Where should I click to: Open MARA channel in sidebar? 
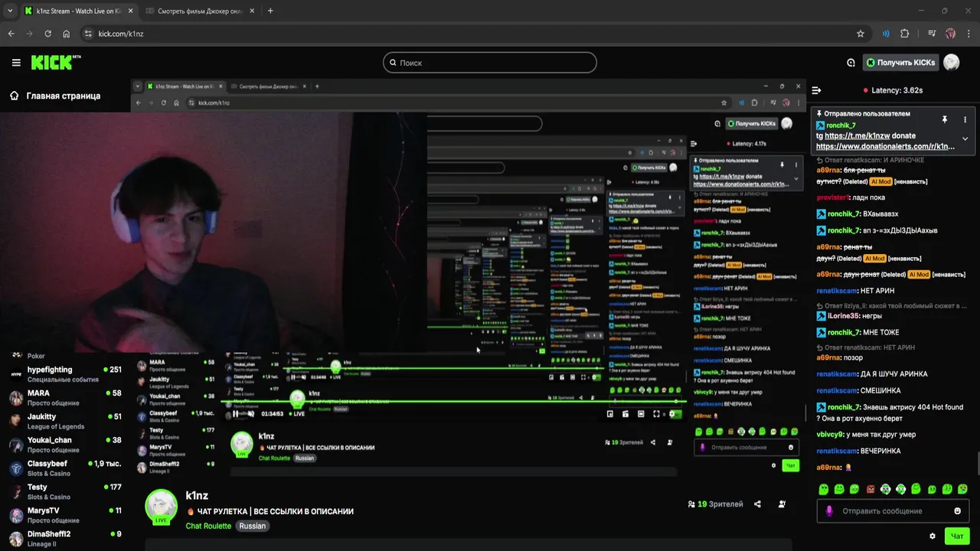(x=64, y=397)
